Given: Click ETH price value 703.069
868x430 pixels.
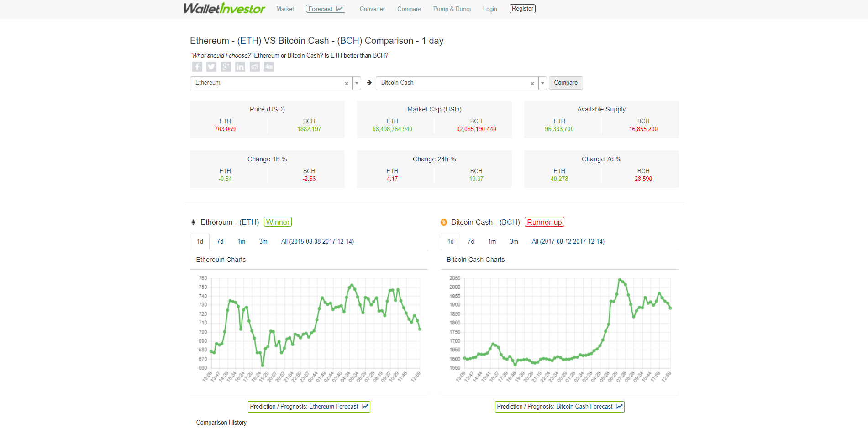Looking at the screenshot, I should click(225, 129).
